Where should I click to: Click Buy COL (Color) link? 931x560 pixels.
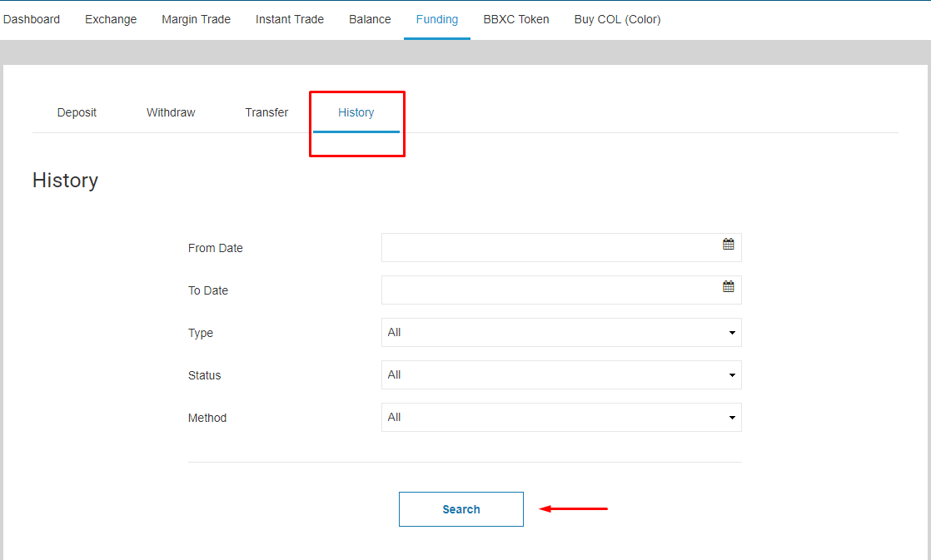(x=617, y=19)
